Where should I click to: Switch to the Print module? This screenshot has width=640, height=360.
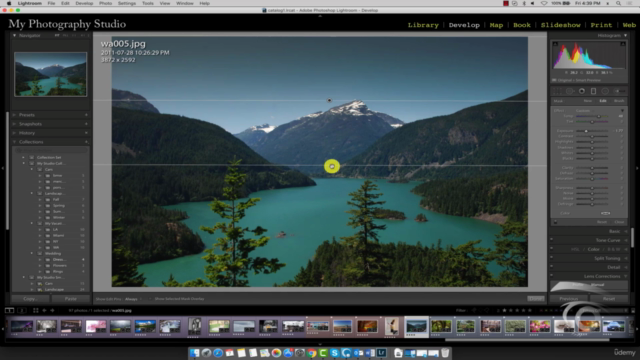pyautogui.click(x=601, y=25)
